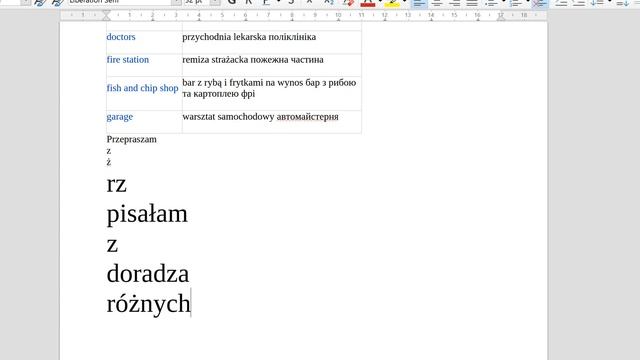The image size is (640, 360).
Task: Toggle the ordered numbered list
Action: [x=515, y=3]
